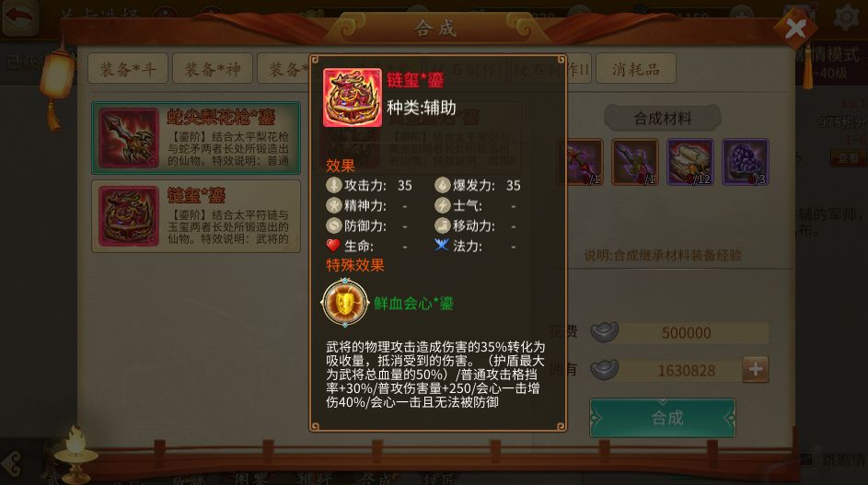The height and width of the screenshot is (485, 868).
Task: Close the 合成 synthesis window
Action: 795,28
